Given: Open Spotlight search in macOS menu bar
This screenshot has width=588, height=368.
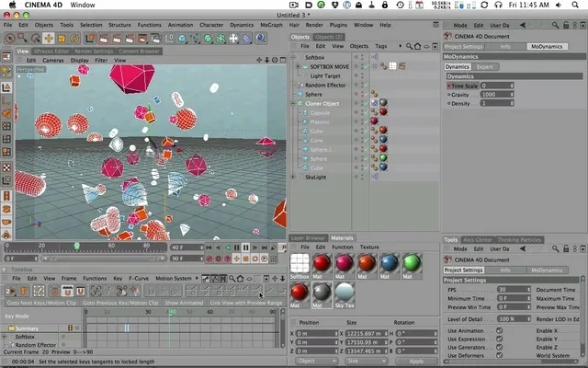Looking at the screenshot, I should 575,5.
